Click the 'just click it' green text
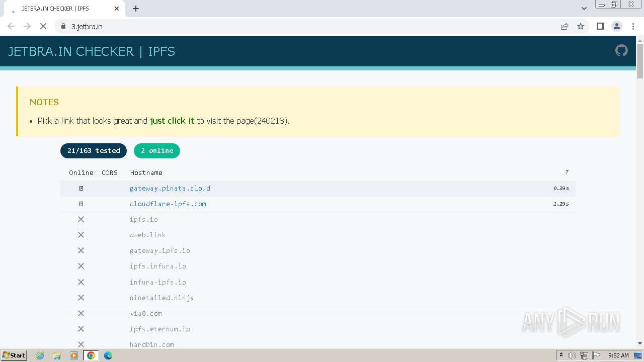Viewport: 644px width, 362px height. pos(172,121)
